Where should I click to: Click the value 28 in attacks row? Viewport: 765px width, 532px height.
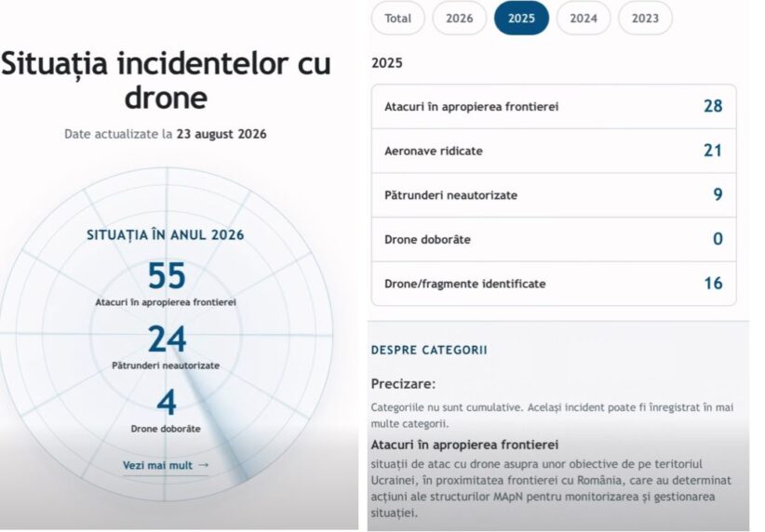pyautogui.click(x=713, y=106)
